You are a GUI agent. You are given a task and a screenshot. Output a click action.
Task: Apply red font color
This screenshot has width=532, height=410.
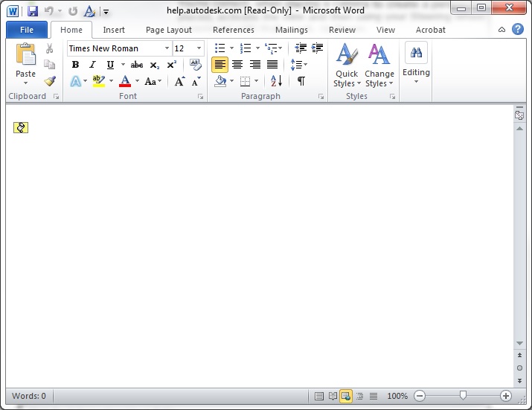125,81
